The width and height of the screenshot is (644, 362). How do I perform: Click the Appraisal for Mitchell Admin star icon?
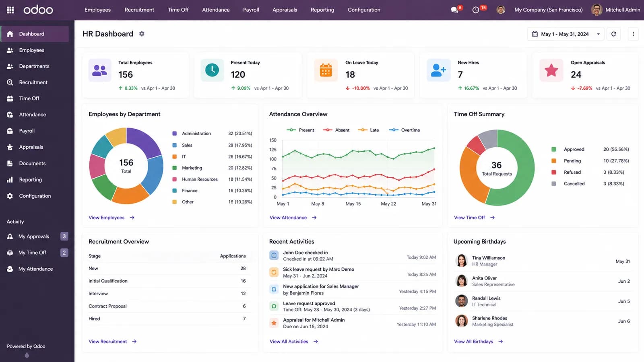coord(274,323)
